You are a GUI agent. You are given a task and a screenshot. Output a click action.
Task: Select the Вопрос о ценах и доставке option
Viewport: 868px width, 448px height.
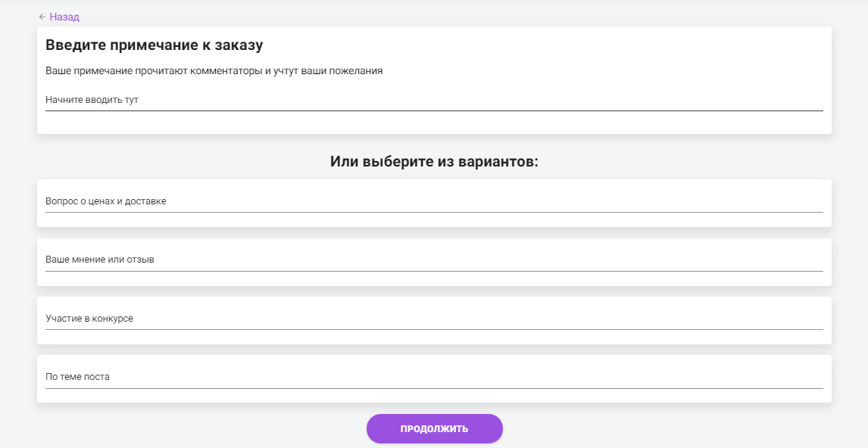(x=434, y=203)
